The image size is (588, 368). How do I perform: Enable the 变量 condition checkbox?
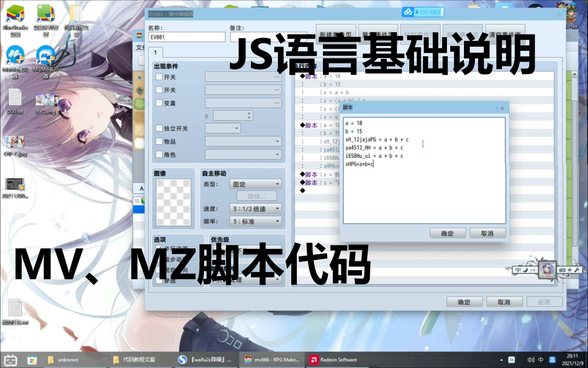click(x=158, y=103)
